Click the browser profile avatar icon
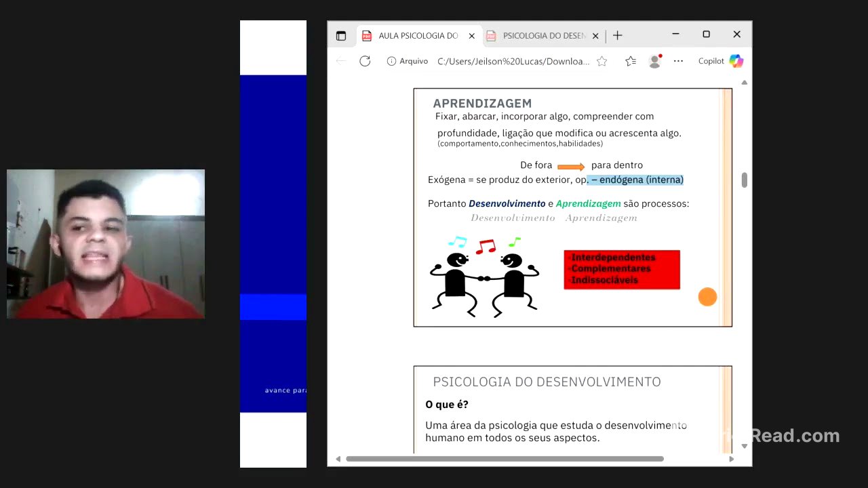The height and width of the screenshot is (488, 868). point(654,61)
